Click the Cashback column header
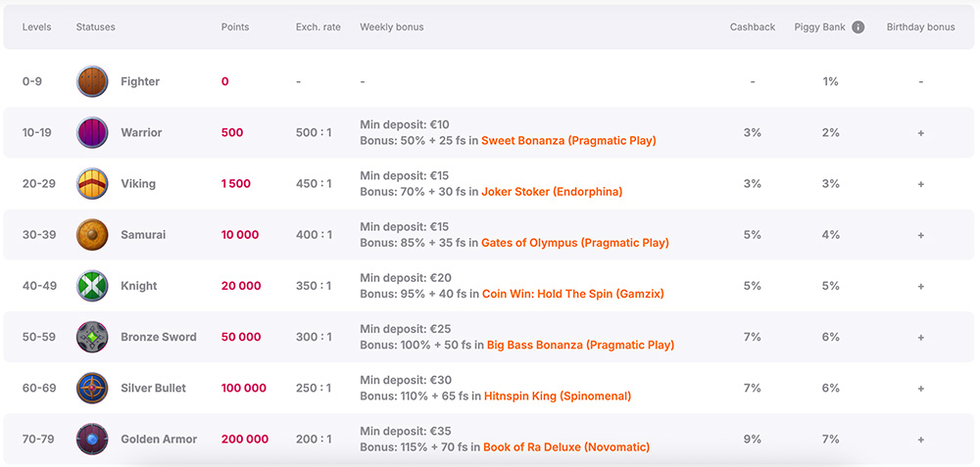The width and height of the screenshot is (980, 467). click(753, 27)
